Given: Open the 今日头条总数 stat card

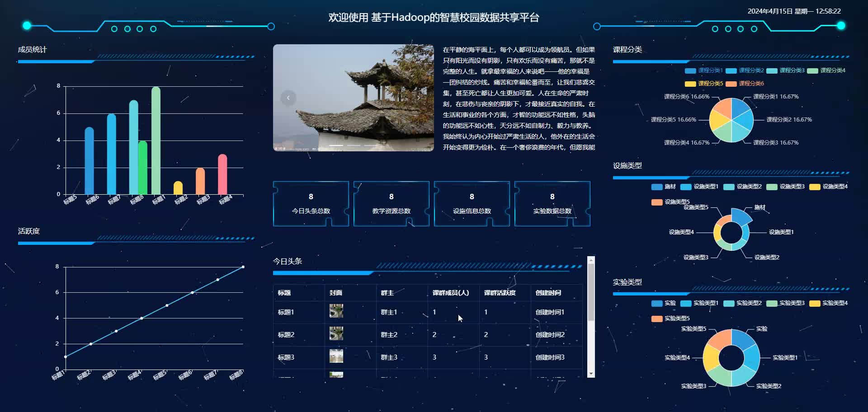Looking at the screenshot, I should pyautogui.click(x=311, y=204).
